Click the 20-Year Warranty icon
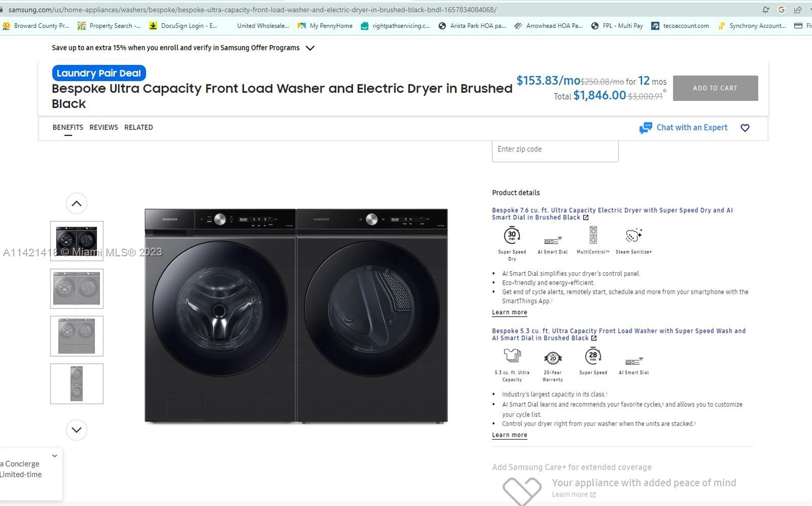 (552, 358)
